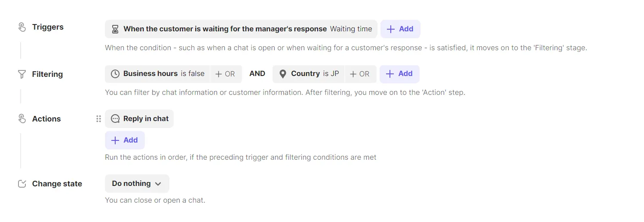Add a new filter condition with Add
Viewport: 644px width, 222px height.
399,74
